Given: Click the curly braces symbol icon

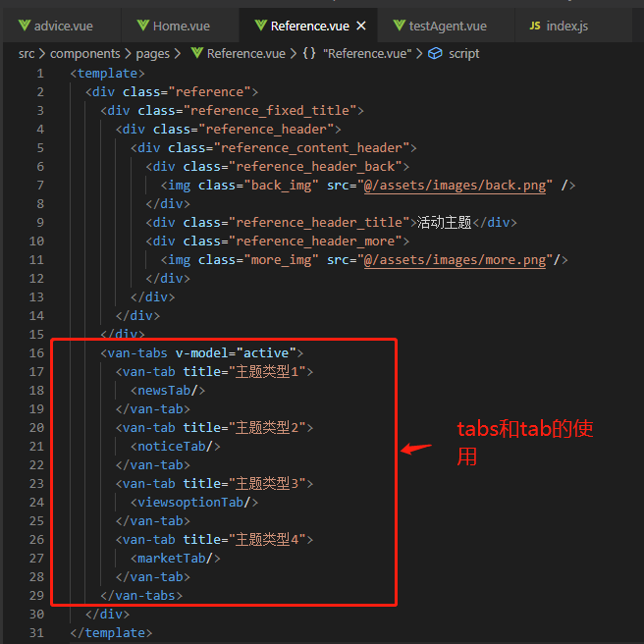Looking at the screenshot, I should 309,53.
